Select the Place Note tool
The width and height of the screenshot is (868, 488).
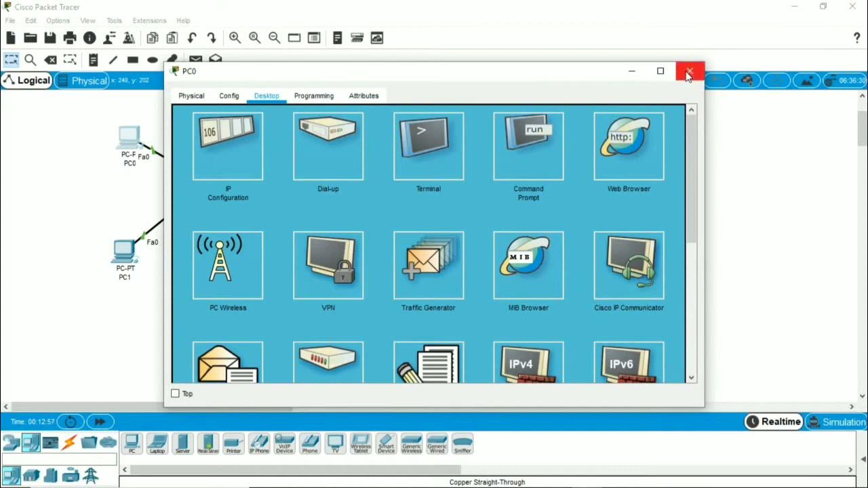[93, 60]
